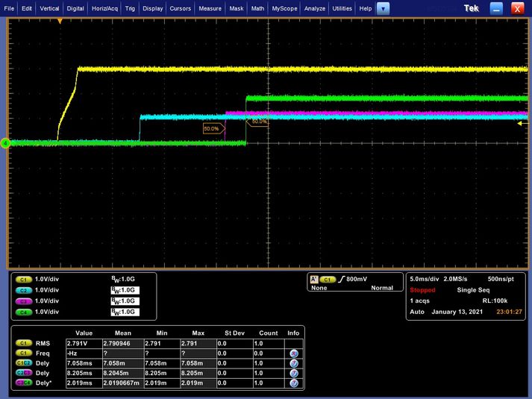
Task: Open the Horiz/Acq menu
Action: point(104,8)
